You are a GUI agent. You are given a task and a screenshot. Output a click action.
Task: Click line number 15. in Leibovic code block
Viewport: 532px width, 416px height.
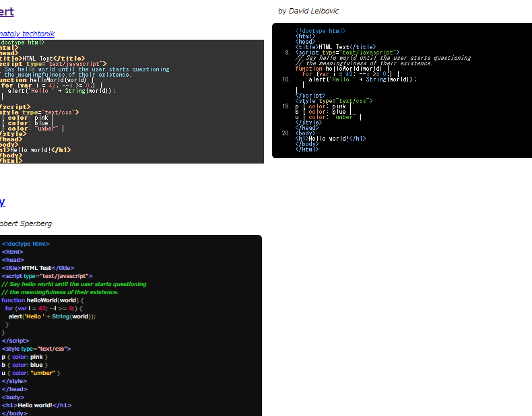286,106
